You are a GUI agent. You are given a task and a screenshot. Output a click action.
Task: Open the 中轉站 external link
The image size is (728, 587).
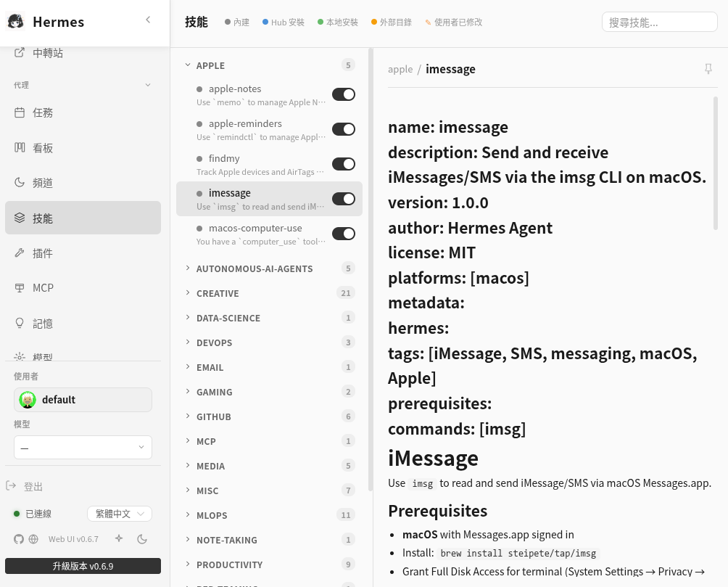click(83, 53)
